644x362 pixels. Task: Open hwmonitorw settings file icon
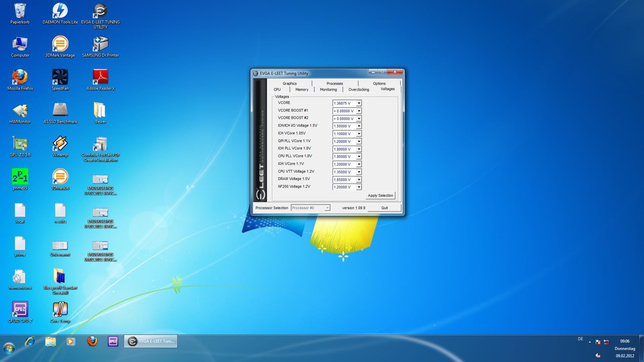(x=20, y=279)
